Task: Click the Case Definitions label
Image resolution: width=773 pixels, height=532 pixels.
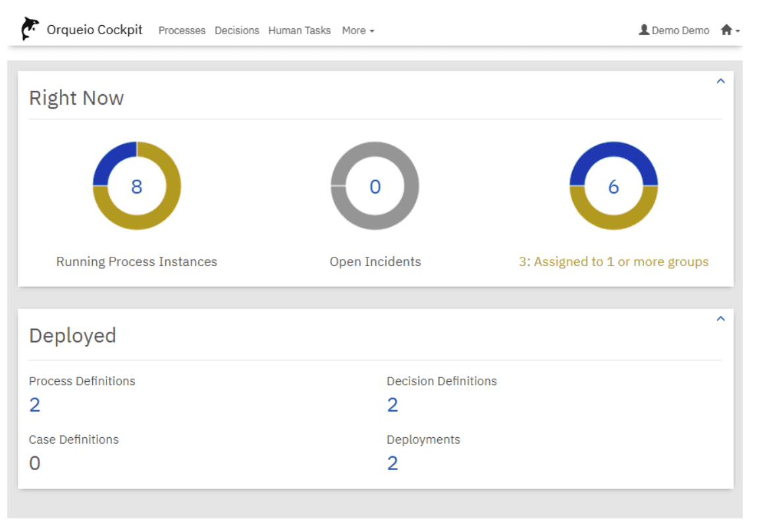Action: 74,439
